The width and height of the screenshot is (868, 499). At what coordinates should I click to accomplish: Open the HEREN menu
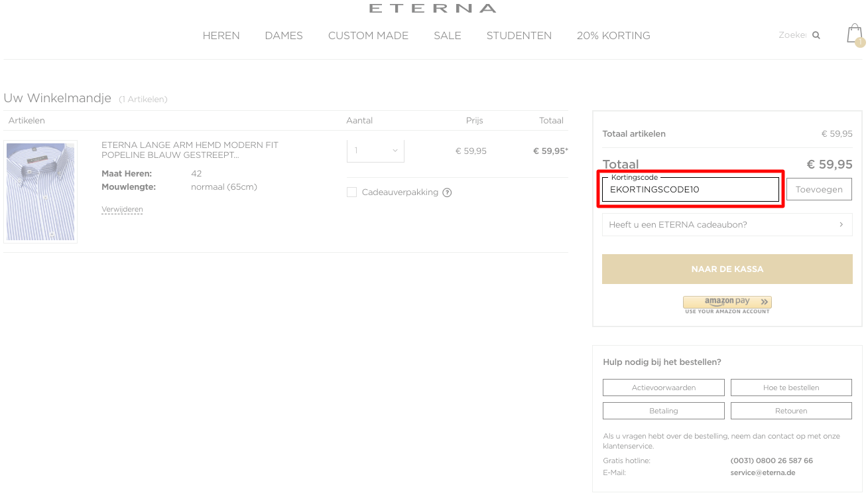click(221, 36)
